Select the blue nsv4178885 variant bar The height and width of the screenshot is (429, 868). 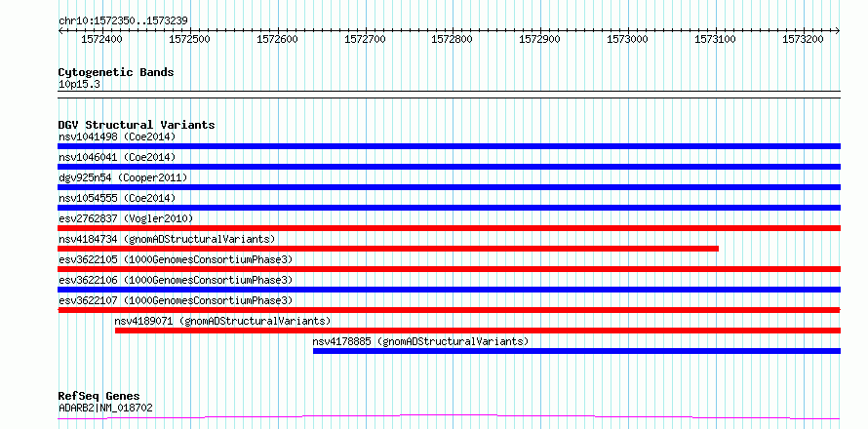(x=576, y=351)
